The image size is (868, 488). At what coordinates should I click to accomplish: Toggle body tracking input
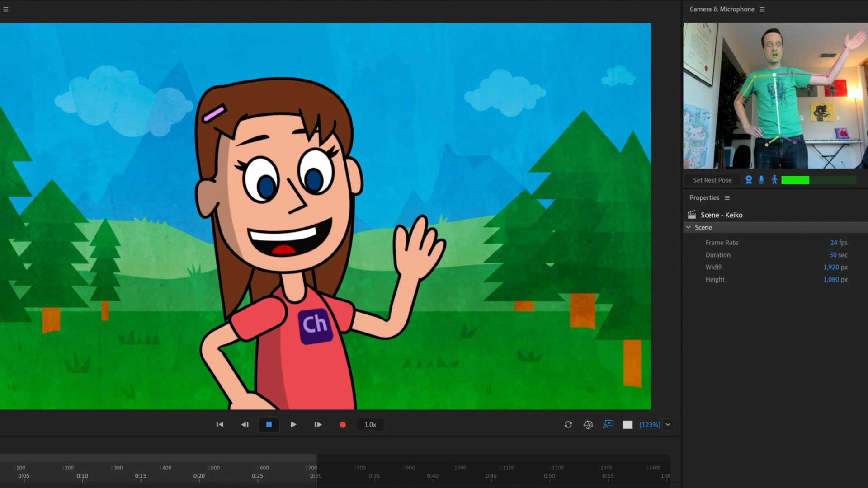pos(774,180)
